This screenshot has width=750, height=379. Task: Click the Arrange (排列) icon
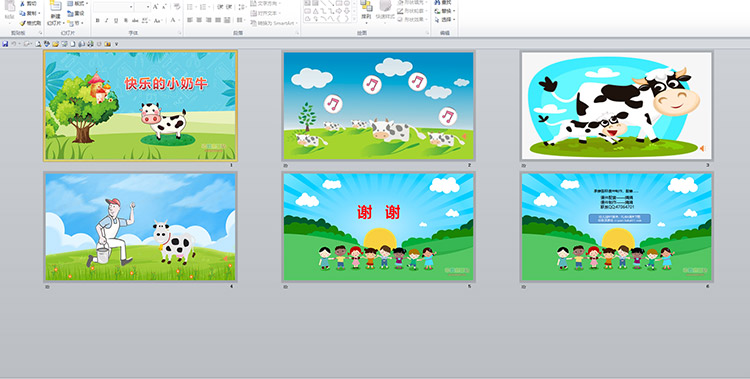coord(366,6)
